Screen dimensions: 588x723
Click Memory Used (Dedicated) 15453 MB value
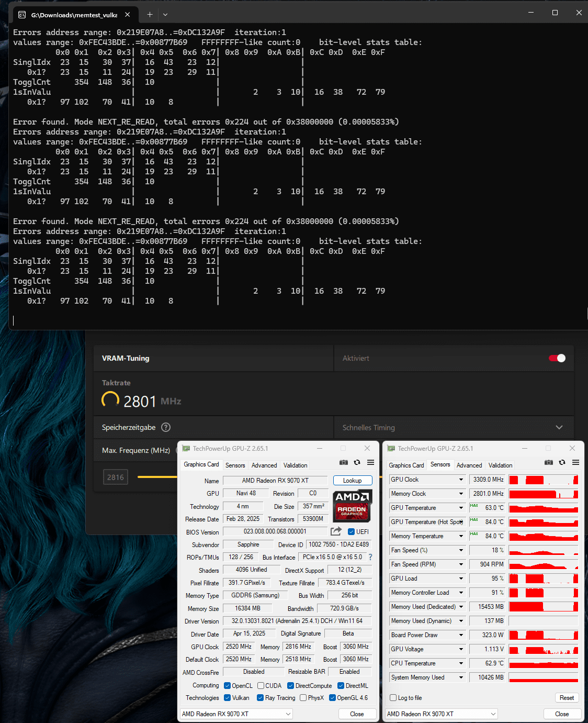pos(487,607)
